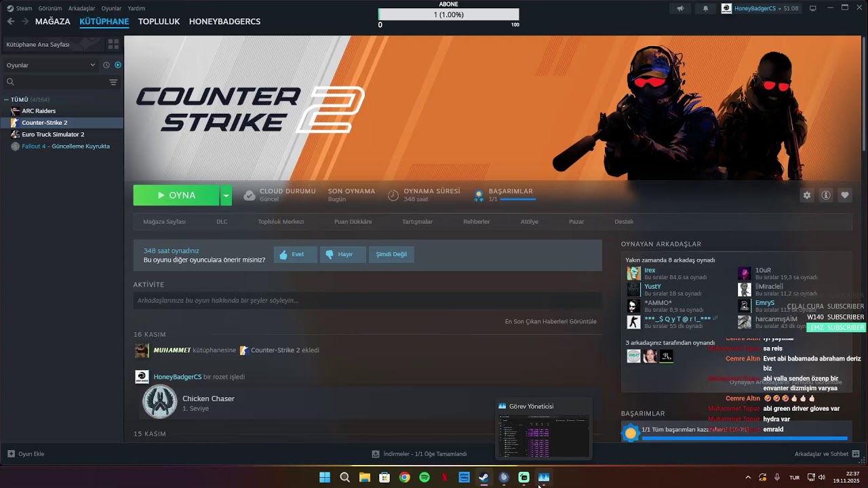Open Pazar tab
Image resolution: width=868 pixels, height=488 pixels.
tap(576, 222)
